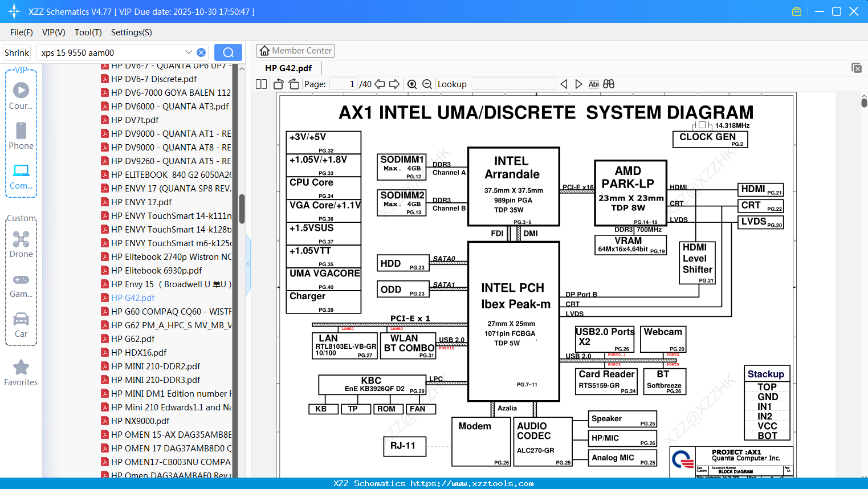Open HP MINI 210-DDR3.pdf
Viewport: 868px width, 489px height.
pyautogui.click(x=150, y=380)
